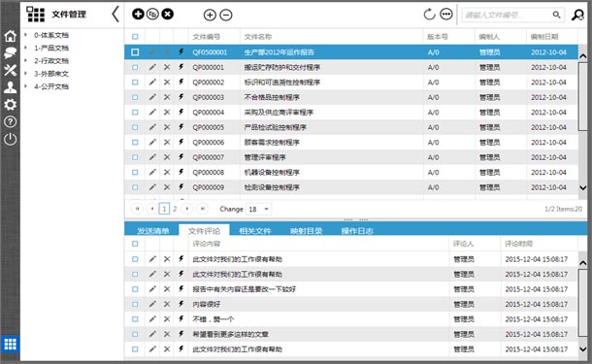Go to the last page

[203, 209]
